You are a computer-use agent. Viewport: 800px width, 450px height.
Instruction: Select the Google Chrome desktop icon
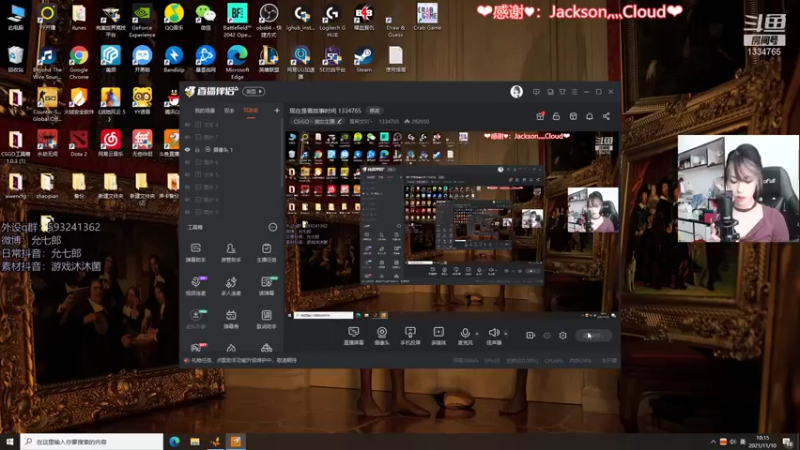tap(79, 62)
